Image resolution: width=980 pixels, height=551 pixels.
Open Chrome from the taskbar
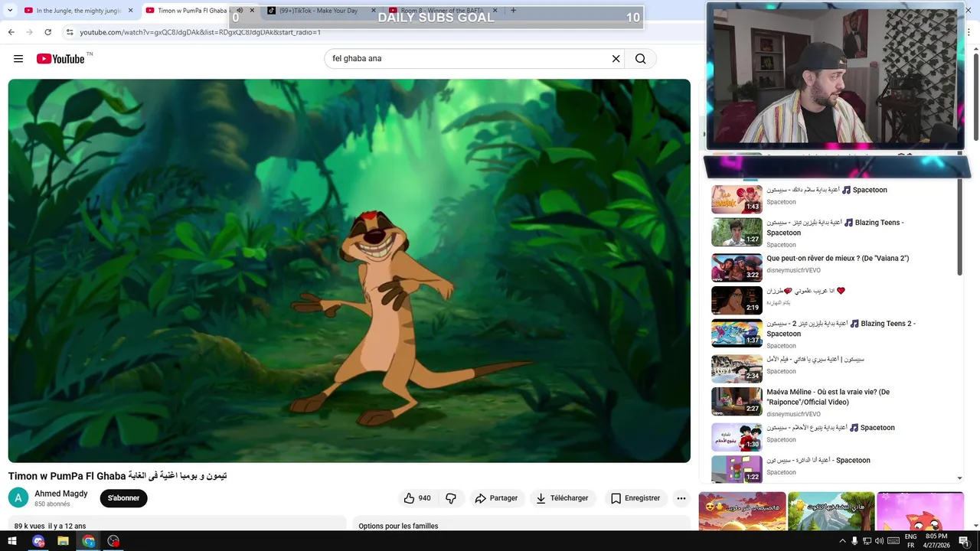point(88,541)
